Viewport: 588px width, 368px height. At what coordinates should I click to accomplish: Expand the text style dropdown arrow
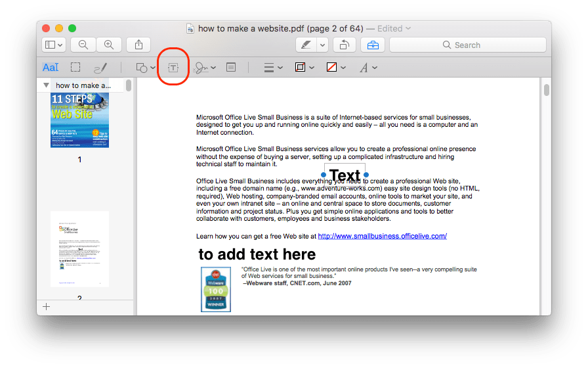click(x=375, y=68)
